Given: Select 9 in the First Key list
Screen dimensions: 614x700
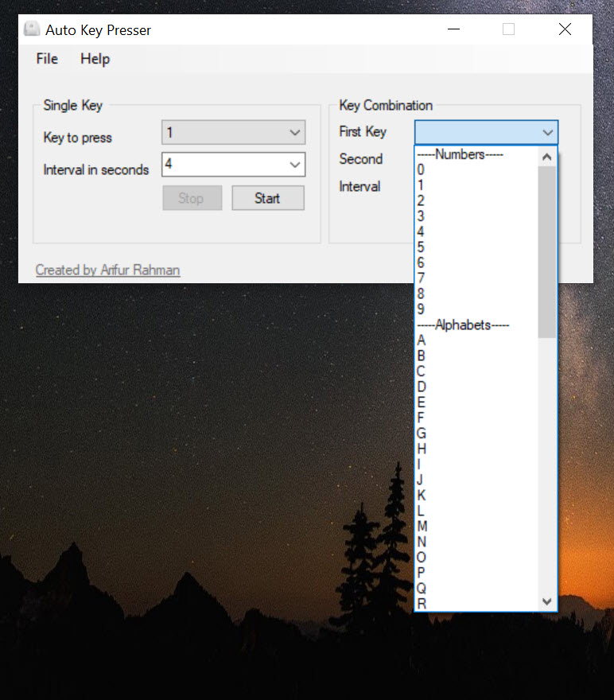Looking at the screenshot, I should click(476, 309).
